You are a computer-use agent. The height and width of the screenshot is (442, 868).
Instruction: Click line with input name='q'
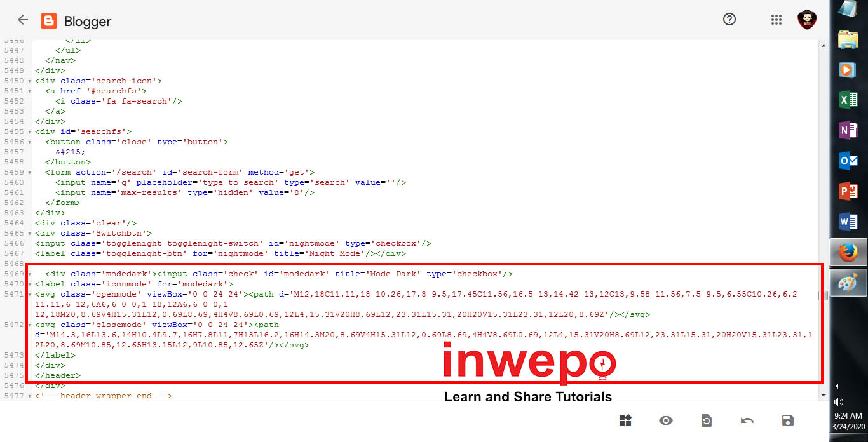[x=231, y=182]
